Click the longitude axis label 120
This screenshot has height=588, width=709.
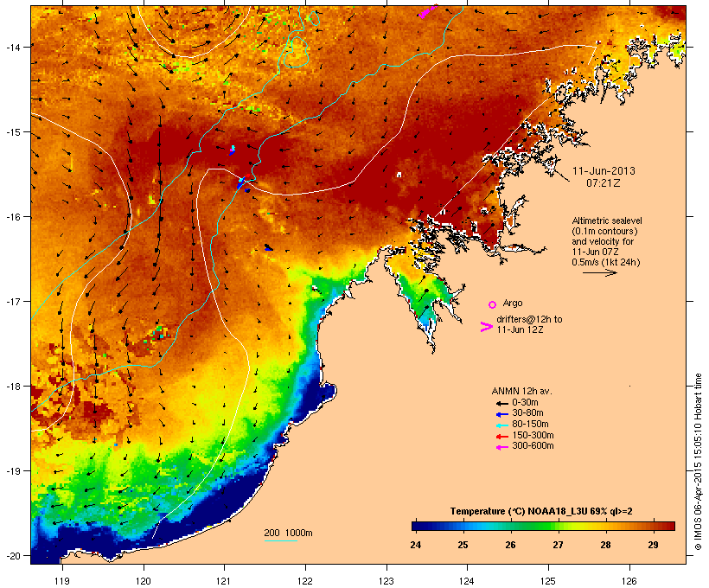(144, 581)
